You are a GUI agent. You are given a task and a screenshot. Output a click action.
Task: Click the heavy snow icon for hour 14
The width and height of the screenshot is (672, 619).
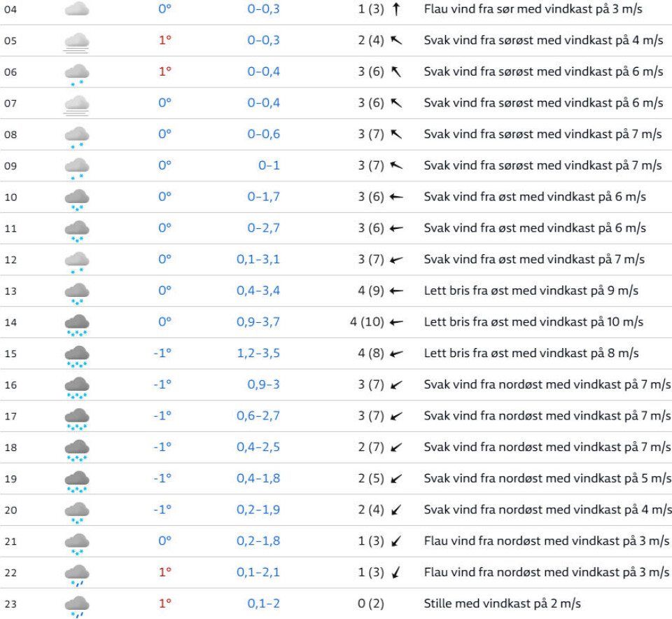76,324
